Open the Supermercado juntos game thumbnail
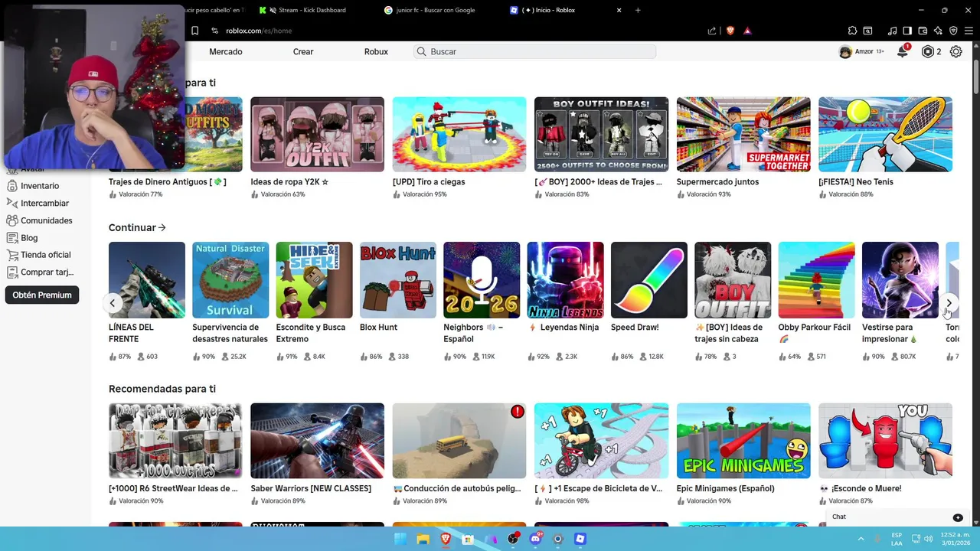The width and height of the screenshot is (980, 551). [743, 134]
